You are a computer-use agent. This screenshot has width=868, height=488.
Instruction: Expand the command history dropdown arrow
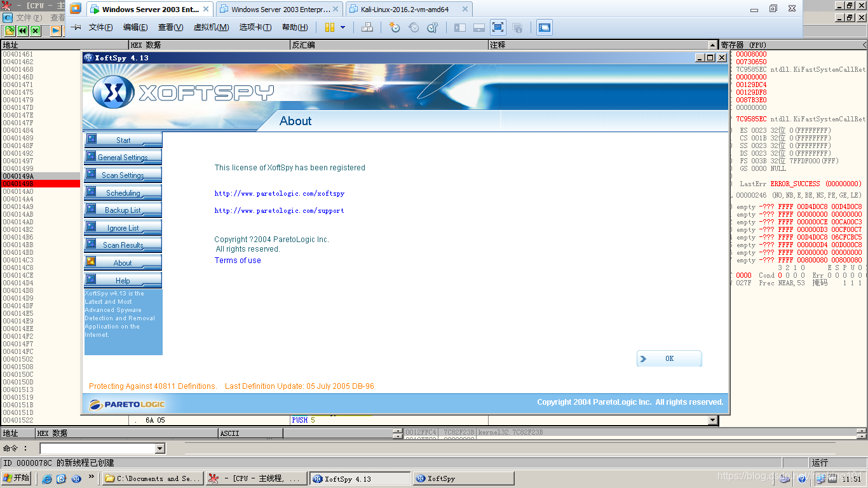point(160,449)
